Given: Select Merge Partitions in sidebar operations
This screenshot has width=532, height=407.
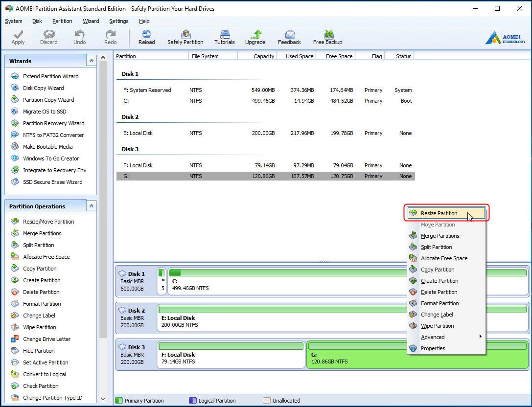Looking at the screenshot, I should 42,233.
